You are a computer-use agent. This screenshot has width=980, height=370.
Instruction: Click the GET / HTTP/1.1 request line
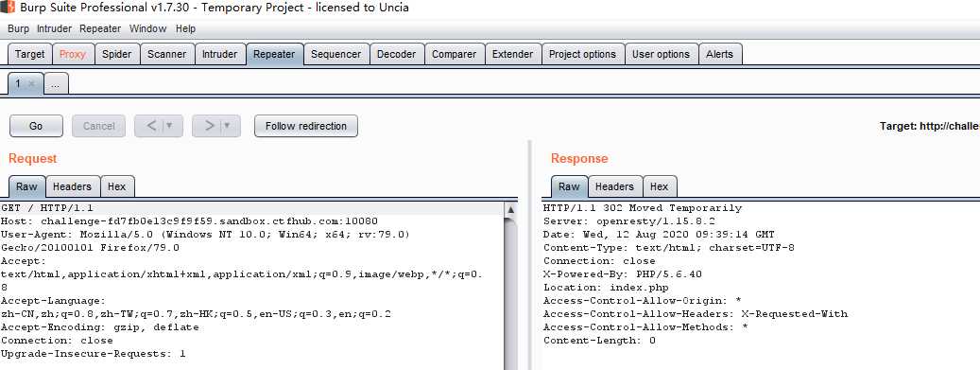click(47, 208)
